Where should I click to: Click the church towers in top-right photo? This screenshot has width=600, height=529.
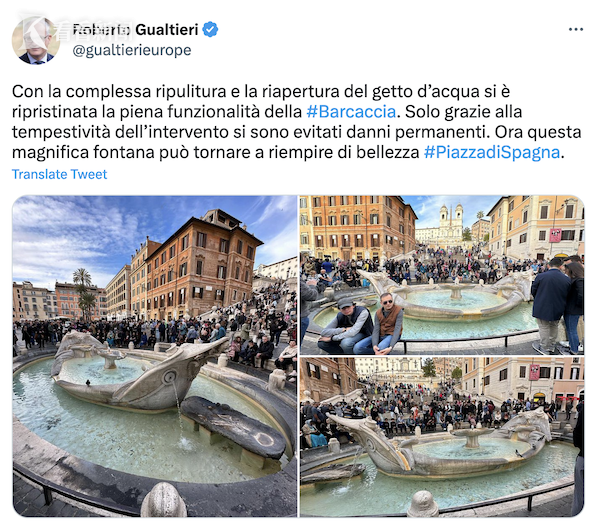pos(451,216)
